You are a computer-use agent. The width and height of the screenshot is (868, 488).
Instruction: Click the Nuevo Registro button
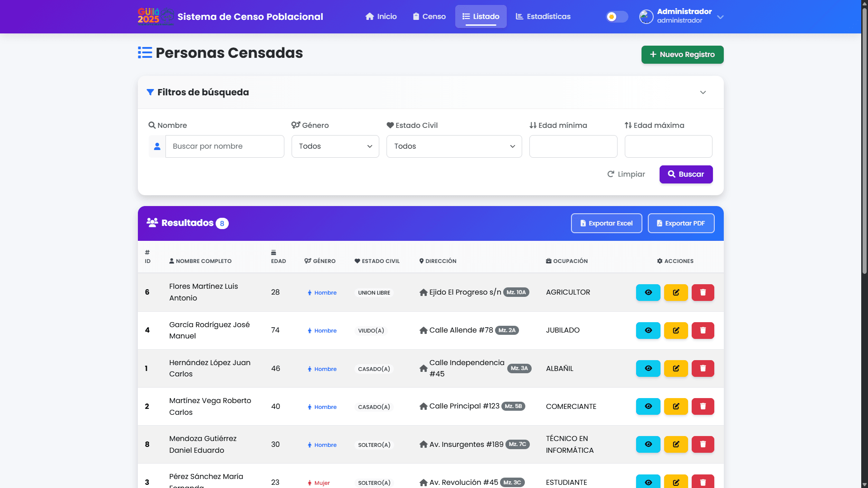pos(682,54)
